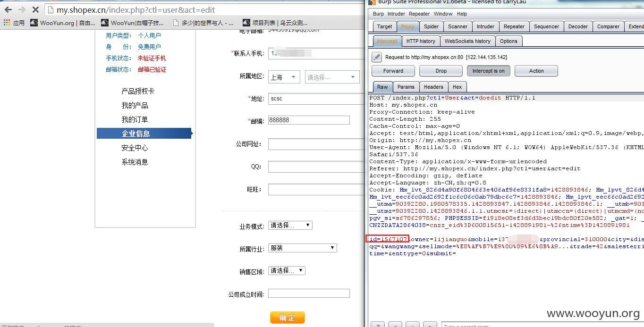Switch to the Sequencer tab
Image resolution: width=644 pixels, height=327 pixels.
pos(546,26)
